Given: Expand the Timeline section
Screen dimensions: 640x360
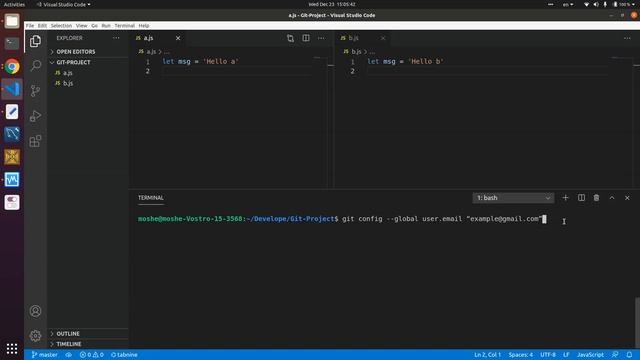Looking at the screenshot, I should pyautogui.click(x=69, y=344).
